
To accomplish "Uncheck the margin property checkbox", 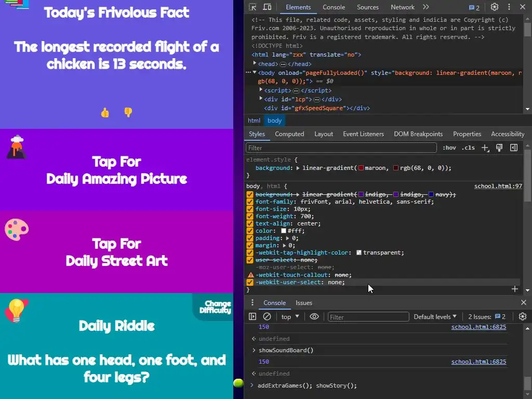I will tap(250, 245).
